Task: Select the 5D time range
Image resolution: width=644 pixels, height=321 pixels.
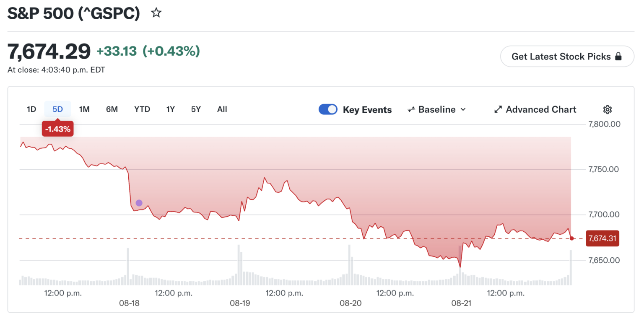Action: point(57,109)
